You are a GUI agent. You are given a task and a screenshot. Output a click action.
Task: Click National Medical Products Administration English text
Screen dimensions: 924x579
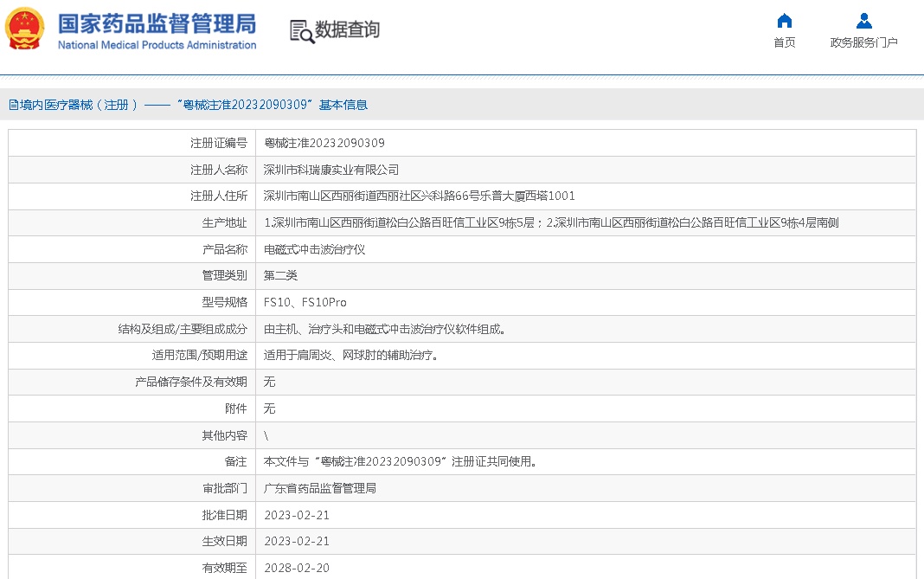tap(157, 45)
